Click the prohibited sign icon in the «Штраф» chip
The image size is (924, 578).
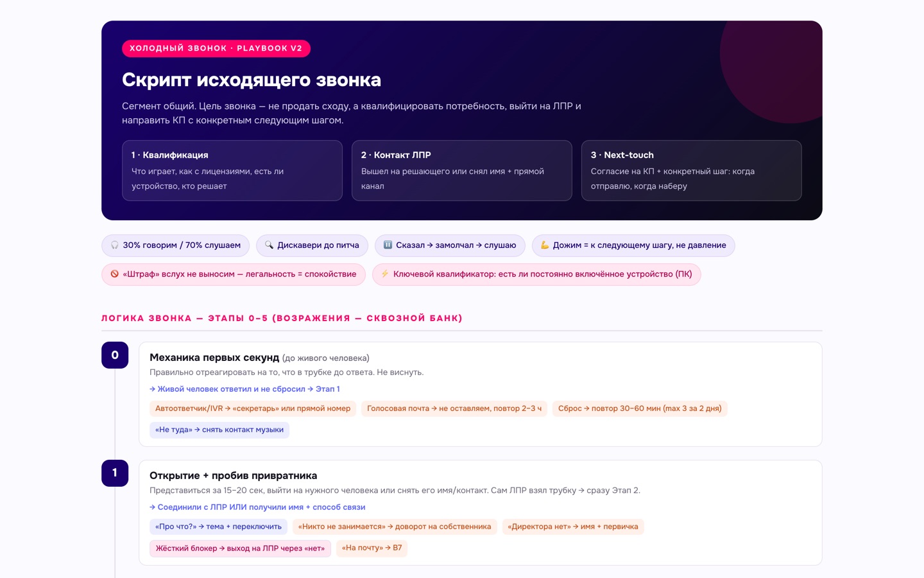pos(115,274)
